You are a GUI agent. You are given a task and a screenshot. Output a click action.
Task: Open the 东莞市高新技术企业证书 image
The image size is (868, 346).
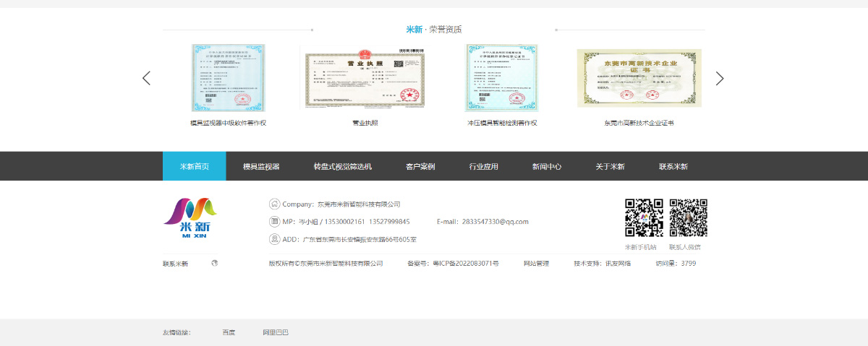[x=639, y=78]
